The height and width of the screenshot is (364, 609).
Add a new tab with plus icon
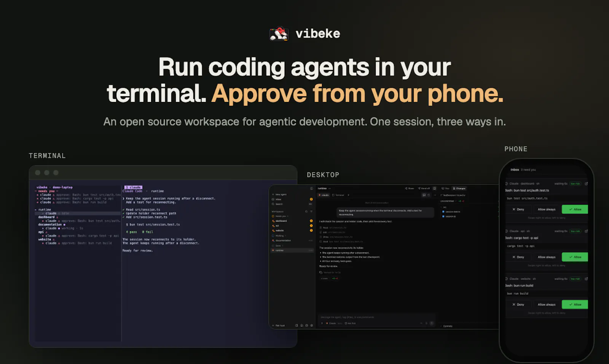348,195
